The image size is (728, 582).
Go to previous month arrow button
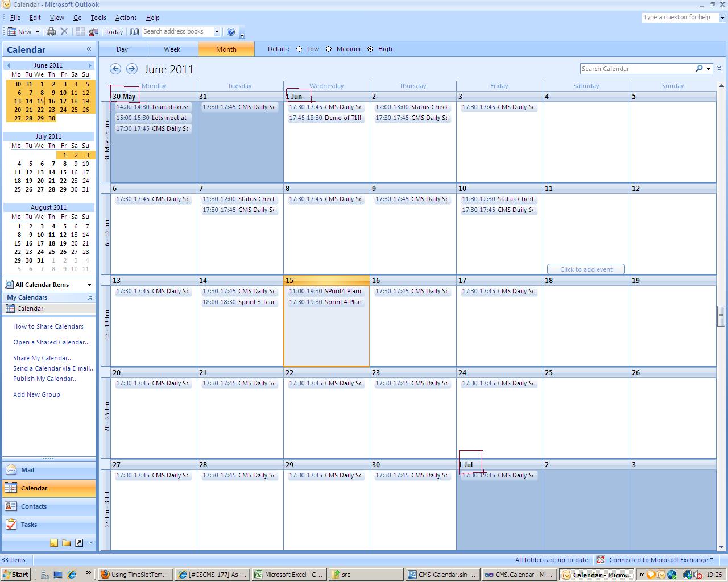pos(115,69)
